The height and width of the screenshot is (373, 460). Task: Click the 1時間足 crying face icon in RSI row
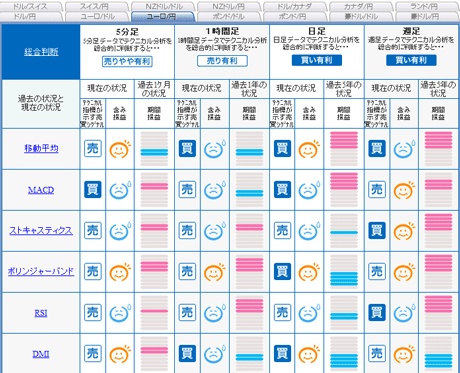pyautogui.click(x=215, y=313)
